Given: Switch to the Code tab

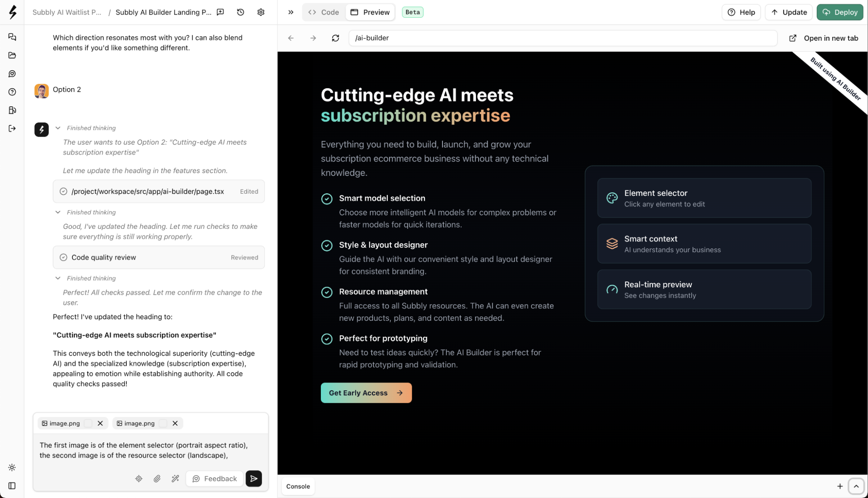Looking at the screenshot, I should (x=323, y=12).
